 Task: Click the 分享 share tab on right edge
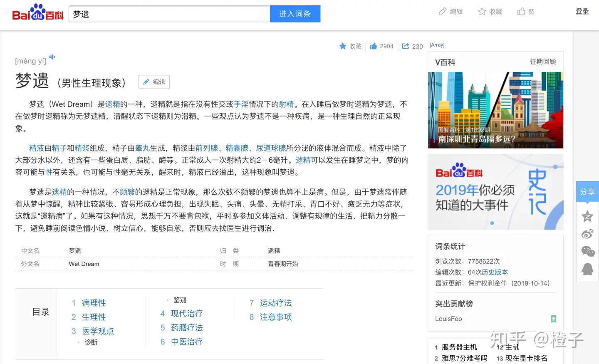tap(587, 192)
